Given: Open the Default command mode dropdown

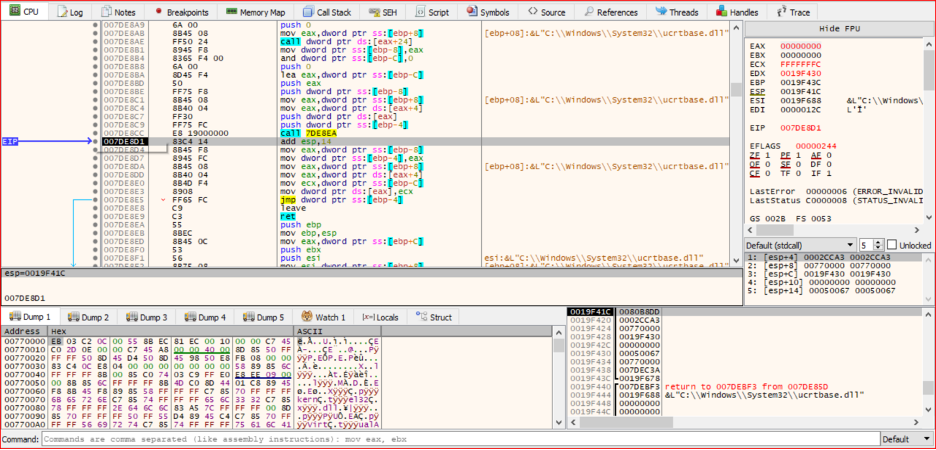Looking at the screenshot, I should 907,439.
